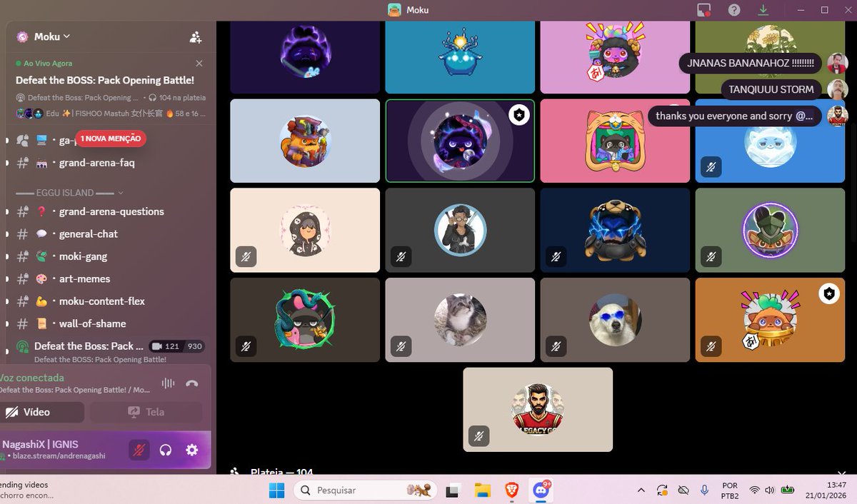Viewport: 857px width, 504px height.
Task: Click the 1 NOVA MENÇÃO badge
Action: click(111, 138)
